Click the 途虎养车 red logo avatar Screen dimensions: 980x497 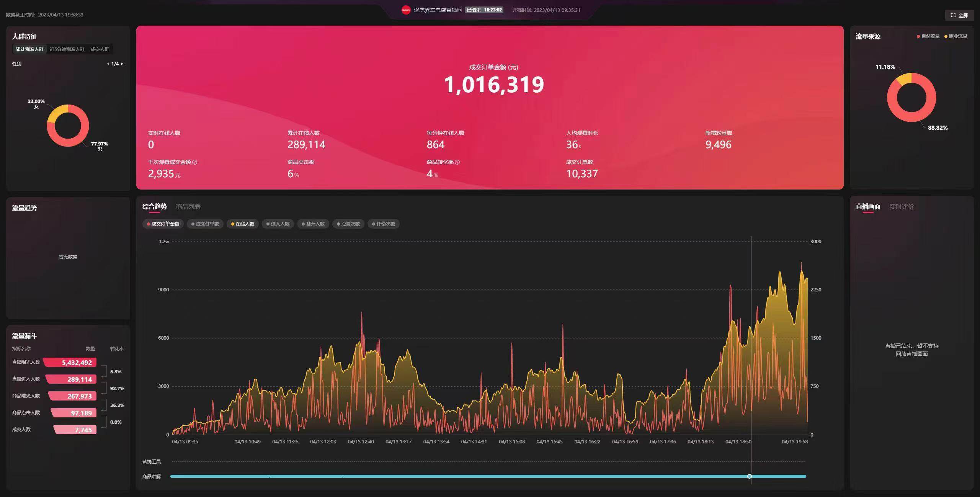click(406, 10)
